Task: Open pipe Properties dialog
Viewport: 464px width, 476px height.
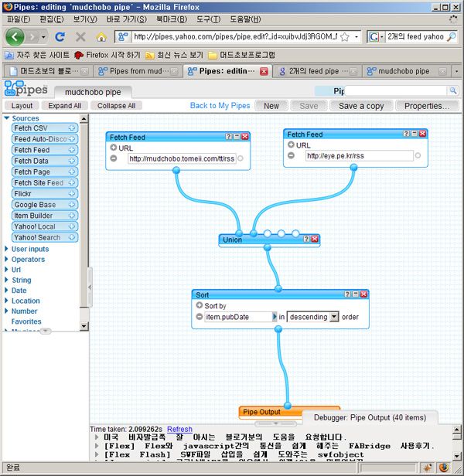Action: 427,106
